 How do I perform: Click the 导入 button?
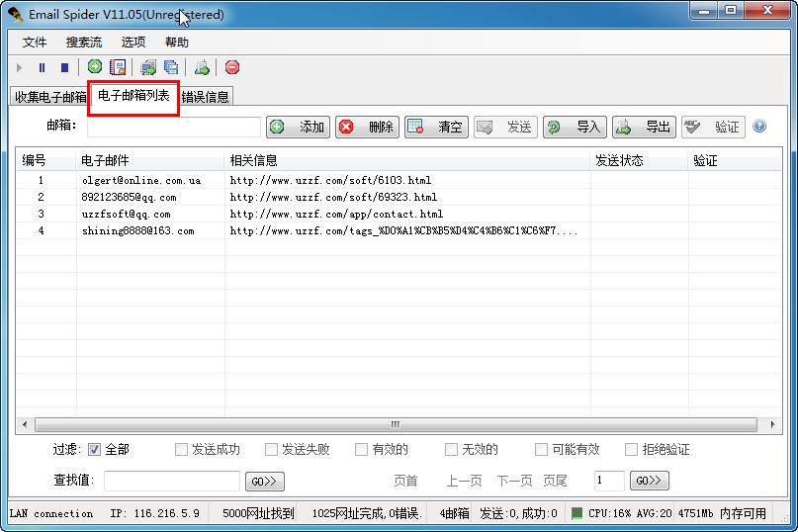click(x=576, y=127)
